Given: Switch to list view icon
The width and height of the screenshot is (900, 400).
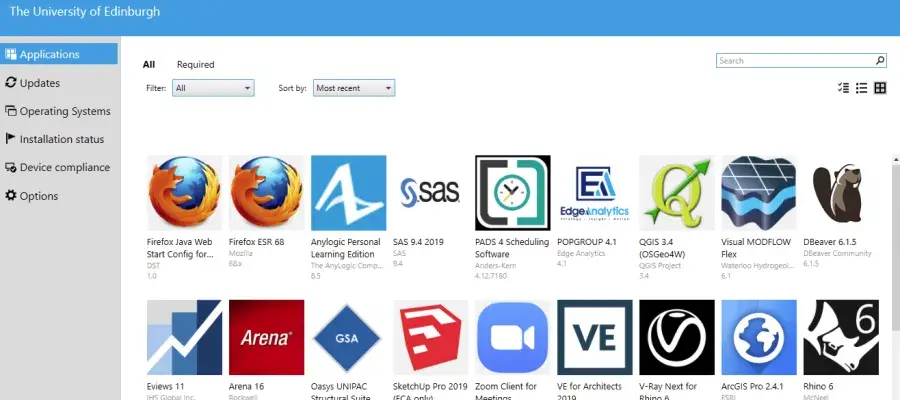Looking at the screenshot, I should (x=862, y=88).
